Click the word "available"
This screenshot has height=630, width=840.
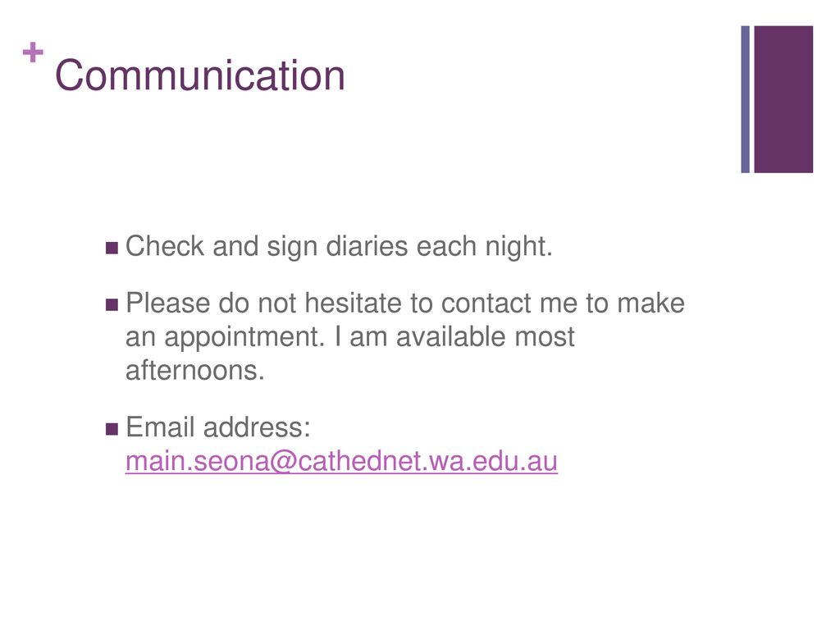coord(451,337)
